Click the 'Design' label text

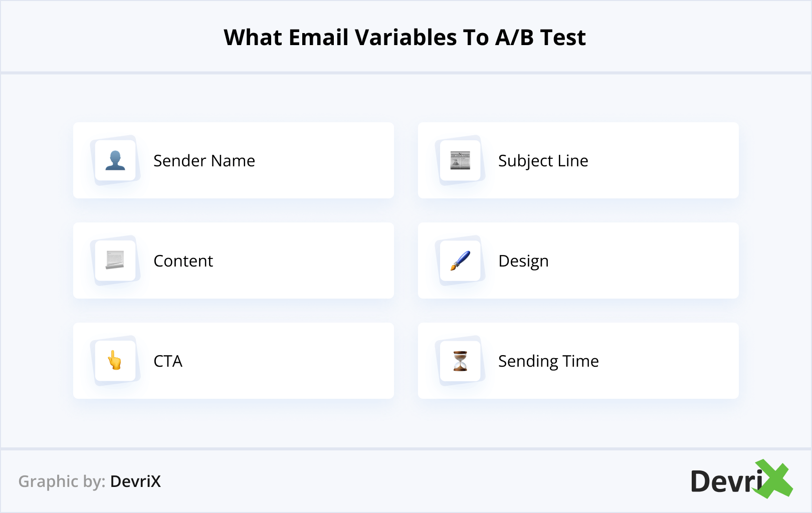coord(523,261)
